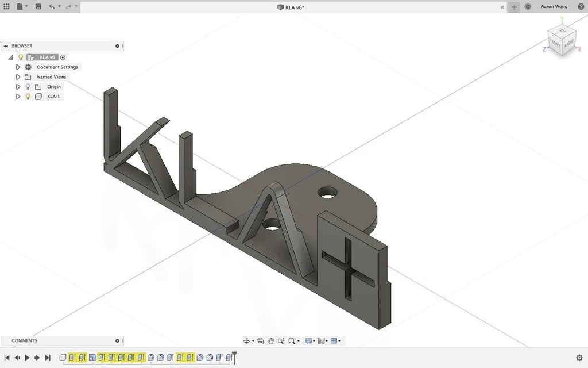The height and width of the screenshot is (368, 588).
Task: Select the sketch feature in timeline
Action: pyautogui.click(x=92, y=358)
